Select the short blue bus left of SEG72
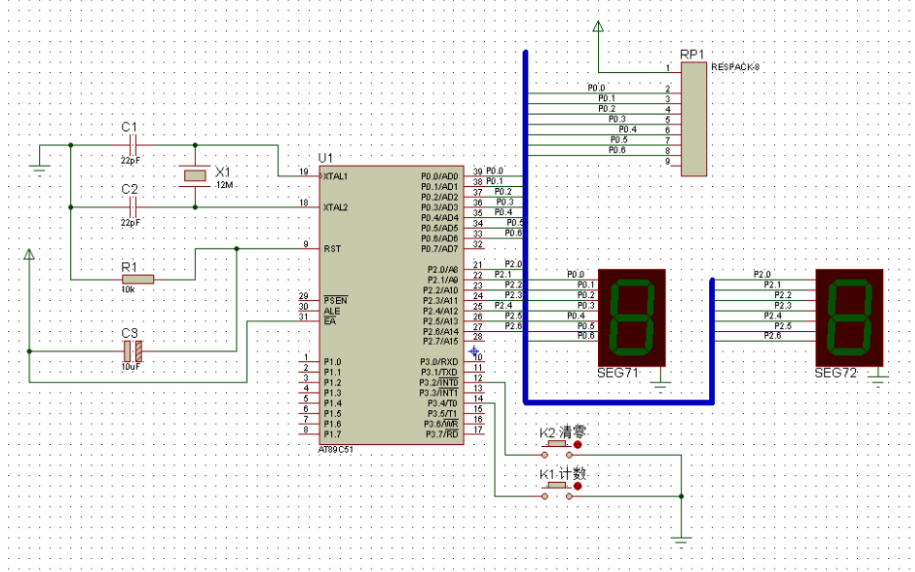915x572 pixels. 712,340
